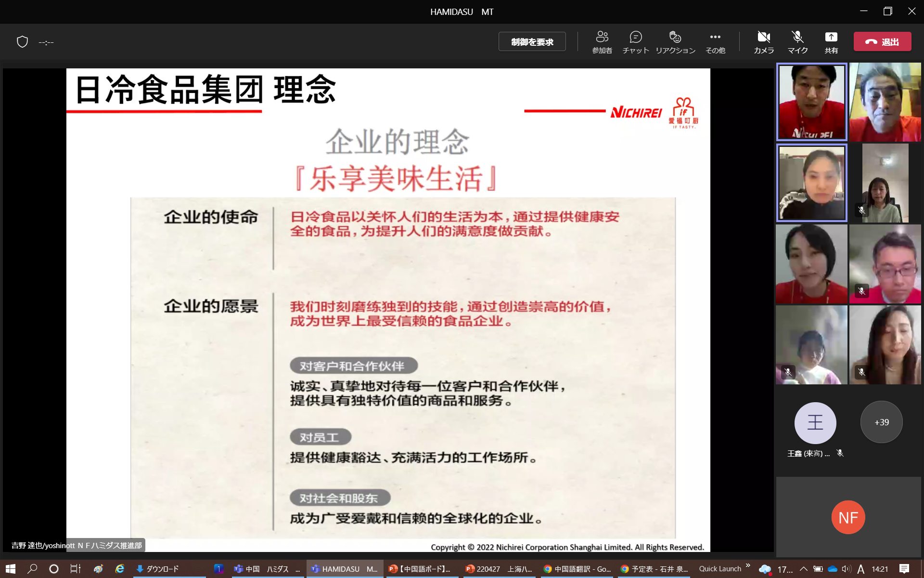This screenshot has height=578, width=924.
Task: Open the chat (チャット) panel
Action: (x=635, y=42)
